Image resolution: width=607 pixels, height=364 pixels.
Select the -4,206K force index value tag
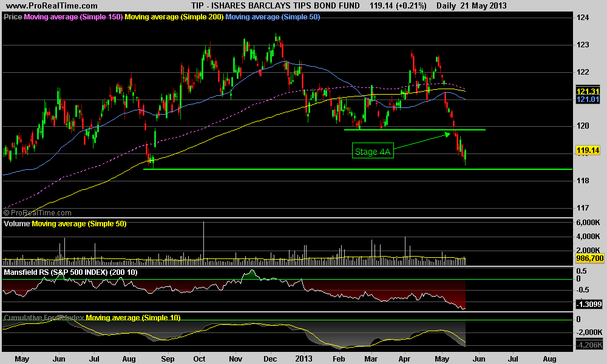(589, 345)
